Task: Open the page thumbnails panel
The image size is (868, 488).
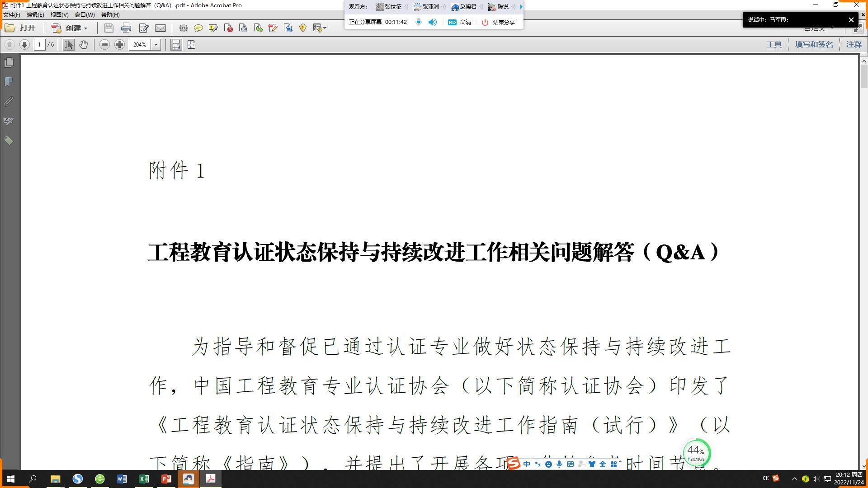Action: tap(8, 63)
